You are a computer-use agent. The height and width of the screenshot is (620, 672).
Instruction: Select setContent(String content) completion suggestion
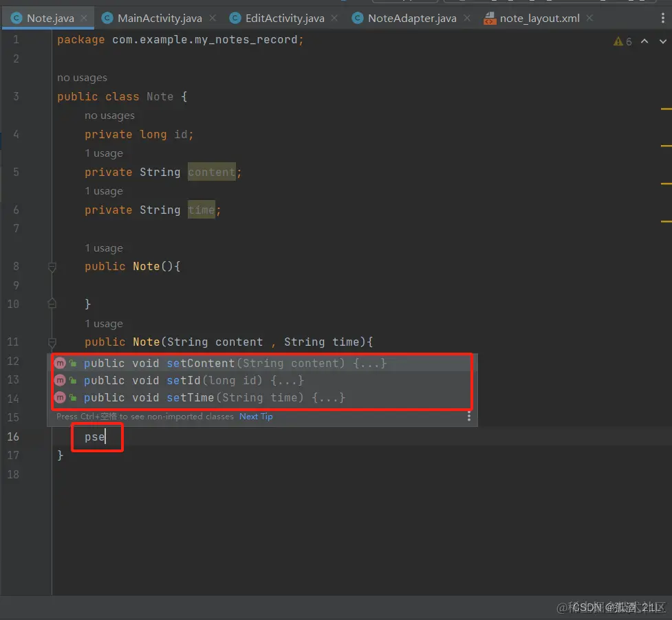pyautogui.click(x=261, y=363)
